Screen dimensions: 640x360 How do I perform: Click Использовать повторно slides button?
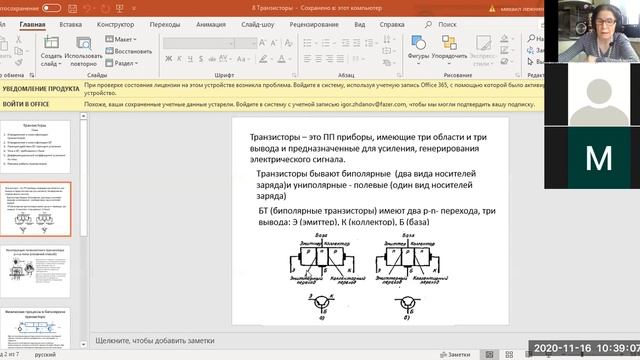pos(83,51)
